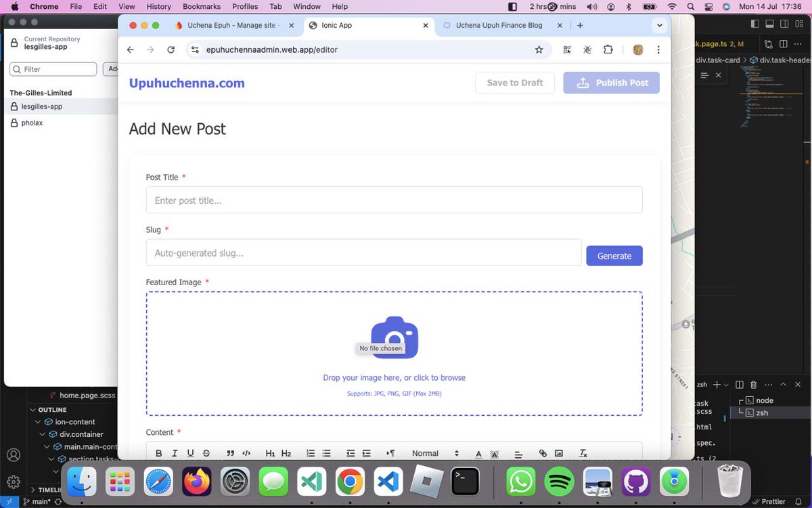812x508 pixels.
Task: Select the zsh terminal in VS Code
Action: (x=762, y=412)
